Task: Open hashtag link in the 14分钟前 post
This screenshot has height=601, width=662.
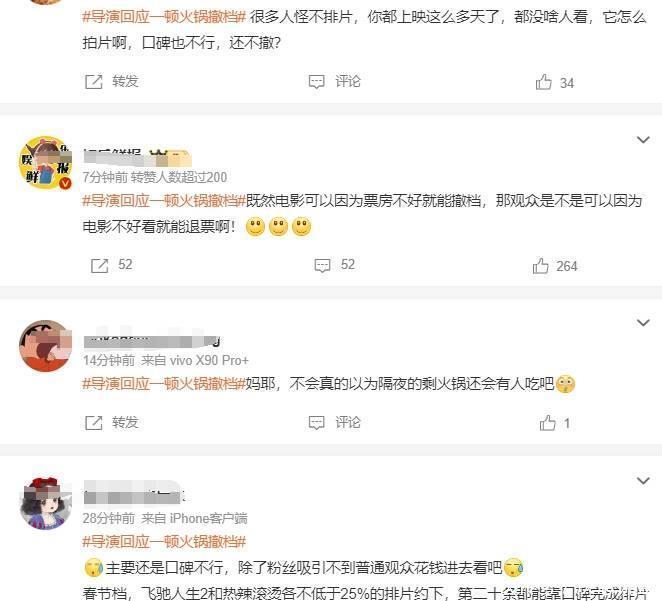Action: point(164,384)
